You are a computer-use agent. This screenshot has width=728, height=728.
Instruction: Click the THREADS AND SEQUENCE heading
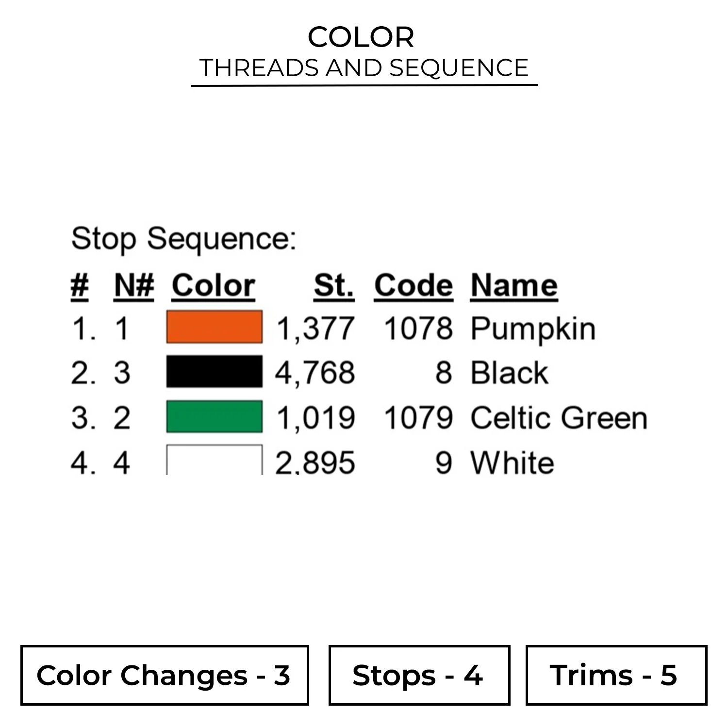364,67
